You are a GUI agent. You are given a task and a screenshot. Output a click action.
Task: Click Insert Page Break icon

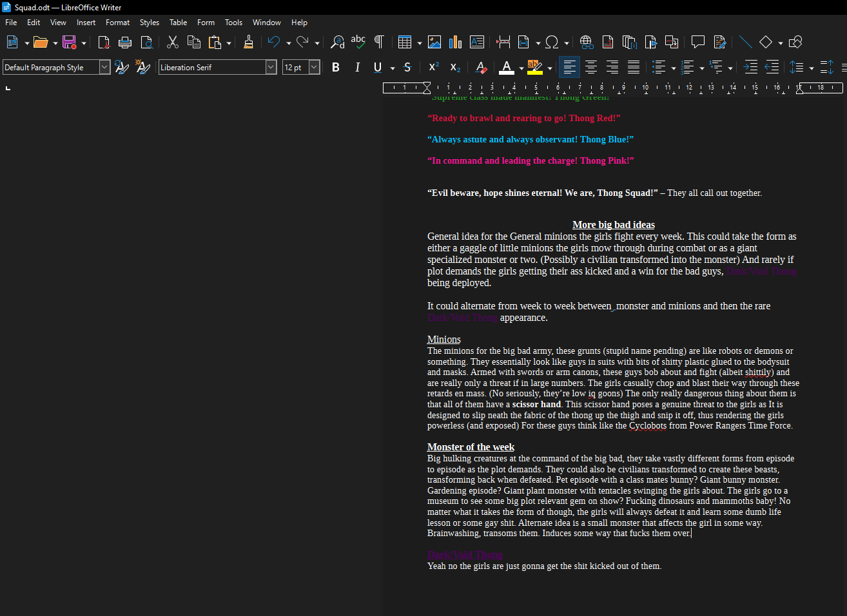pos(503,43)
